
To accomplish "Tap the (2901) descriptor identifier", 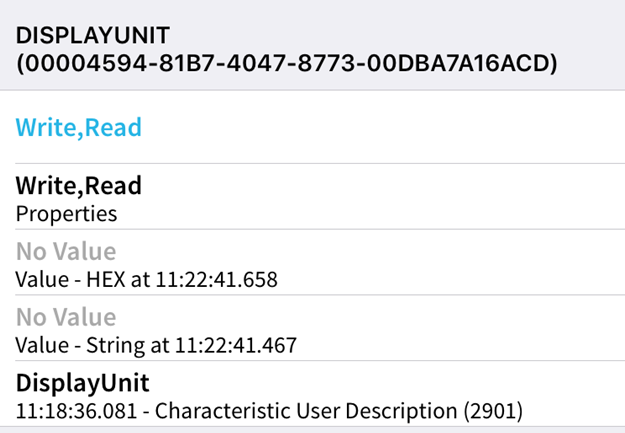I will pos(497,411).
